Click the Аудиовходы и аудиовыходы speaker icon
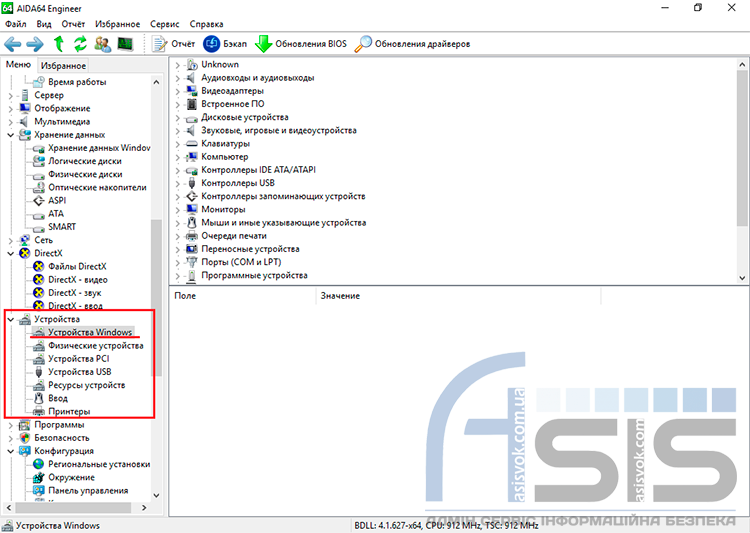Image resolution: width=750 pixels, height=533 pixels. click(x=192, y=78)
